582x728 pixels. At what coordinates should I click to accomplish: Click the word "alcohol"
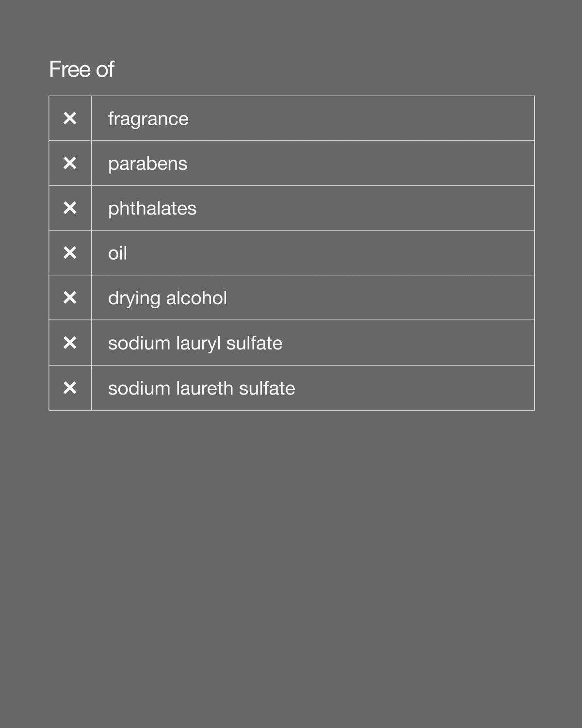coord(196,298)
